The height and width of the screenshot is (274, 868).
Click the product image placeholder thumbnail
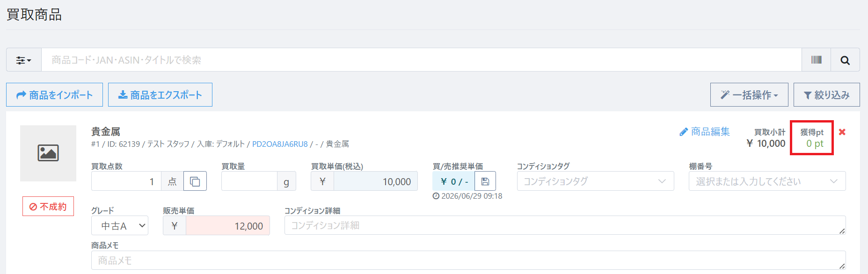point(48,153)
